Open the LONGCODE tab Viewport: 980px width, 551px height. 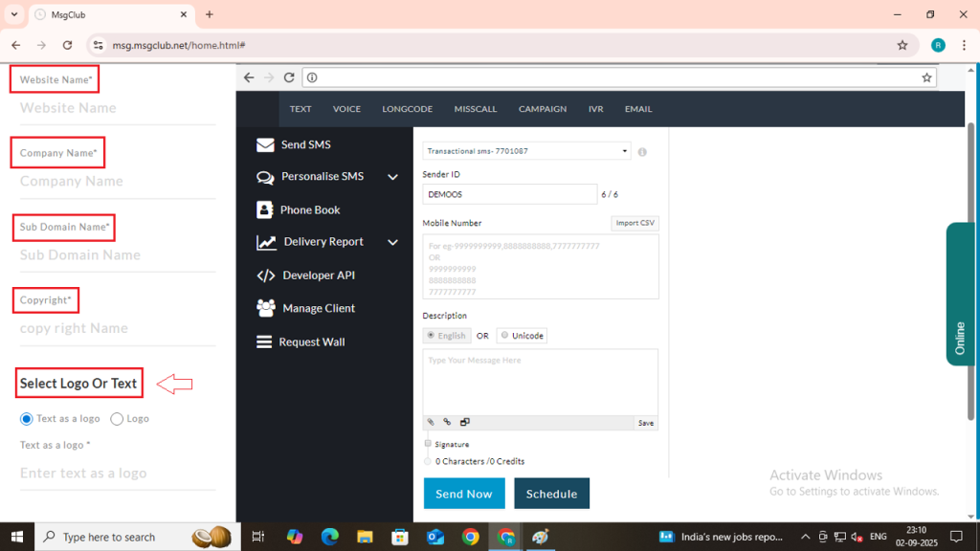click(x=408, y=109)
